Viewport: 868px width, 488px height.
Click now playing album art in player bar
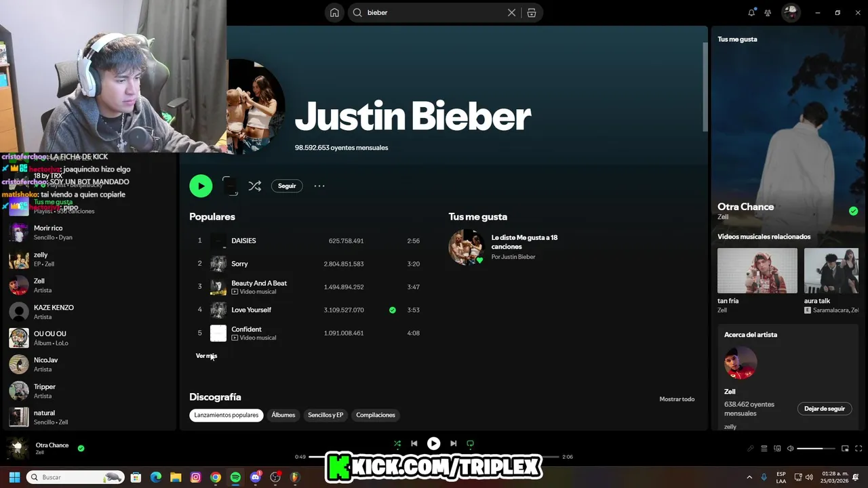(17, 448)
